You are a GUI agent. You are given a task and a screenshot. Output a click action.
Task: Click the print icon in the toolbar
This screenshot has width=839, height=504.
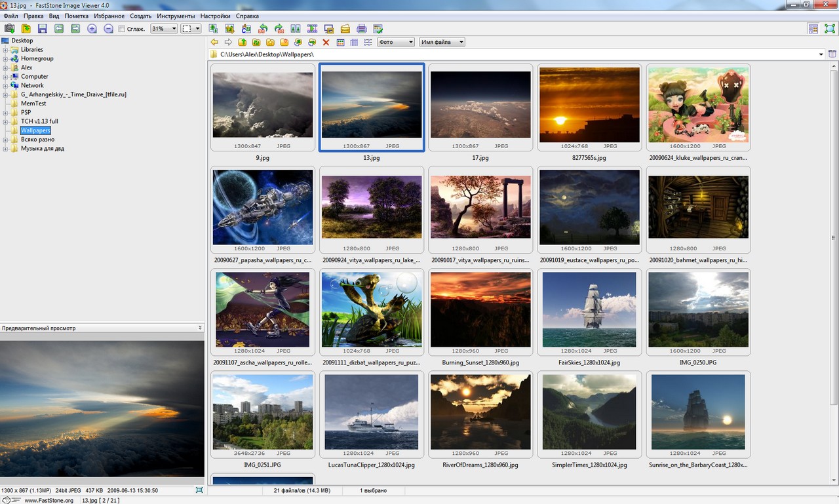(361, 28)
